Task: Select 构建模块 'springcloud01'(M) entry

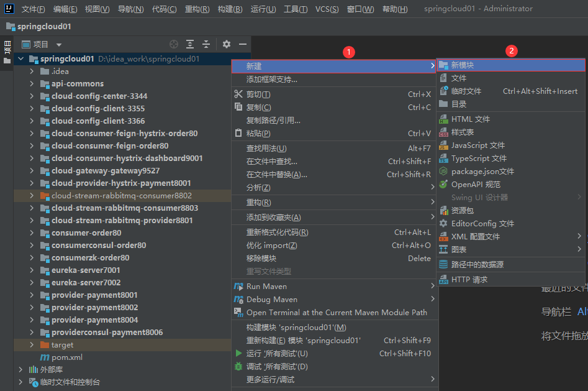Action: [x=334, y=328]
